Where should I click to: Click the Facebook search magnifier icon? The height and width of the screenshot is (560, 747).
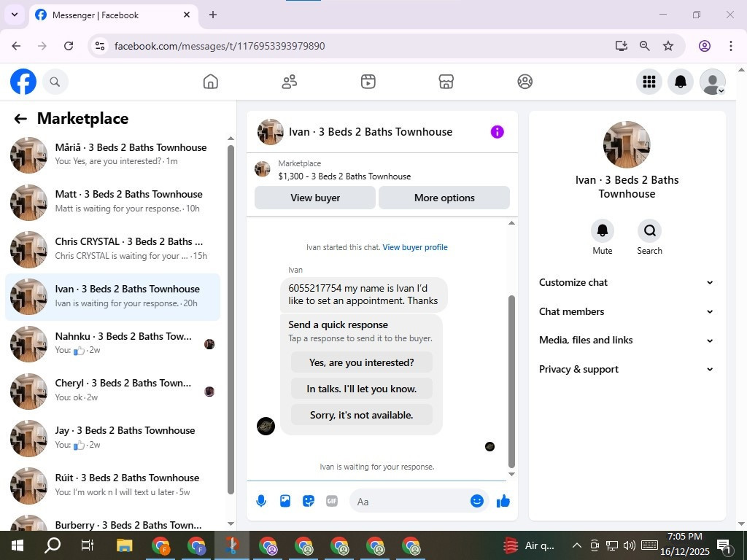(x=55, y=82)
